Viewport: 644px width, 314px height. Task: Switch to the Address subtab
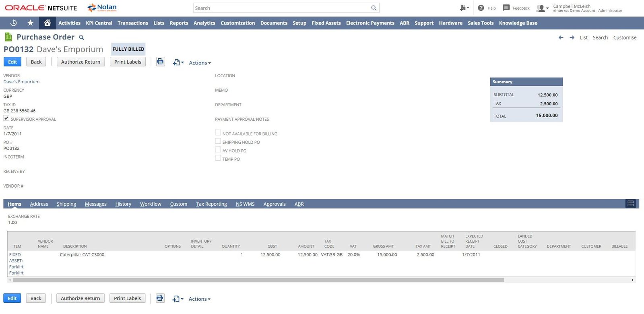click(x=39, y=204)
